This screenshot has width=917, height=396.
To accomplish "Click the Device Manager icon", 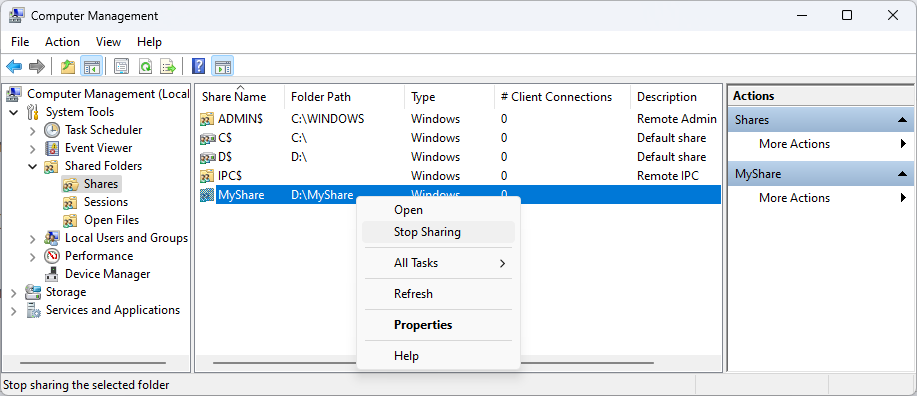I will pos(52,274).
